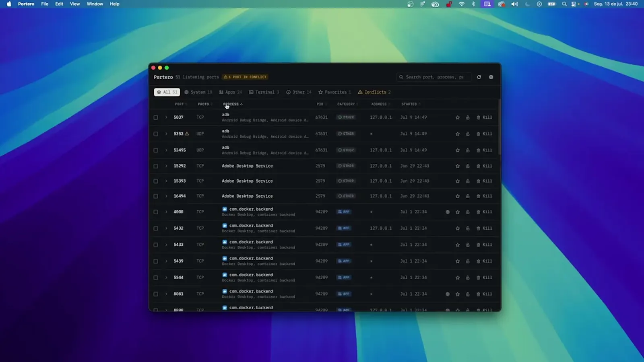Favorite port 5037 with its star icon

(458, 117)
